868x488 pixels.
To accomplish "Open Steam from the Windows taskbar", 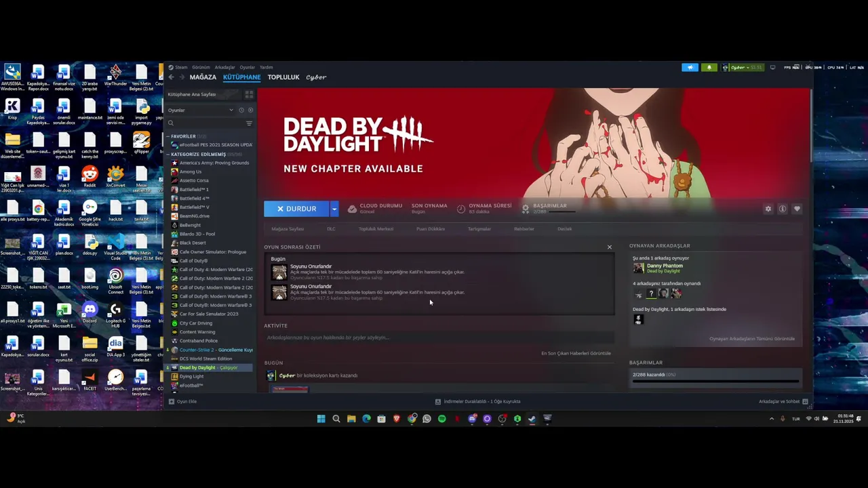I will click(532, 419).
